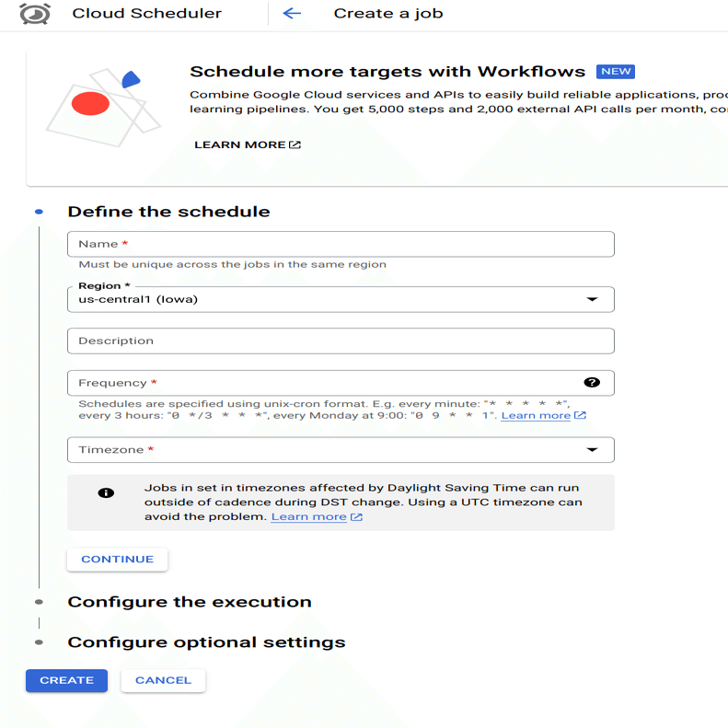The image size is (728, 728).
Task: Click the Frequency help question mark icon
Action: pyautogui.click(x=592, y=383)
